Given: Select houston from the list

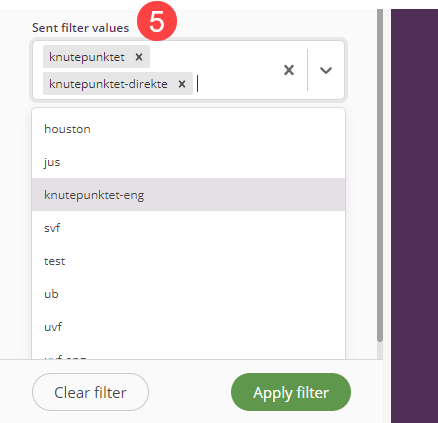Looking at the screenshot, I should click(x=188, y=129).
